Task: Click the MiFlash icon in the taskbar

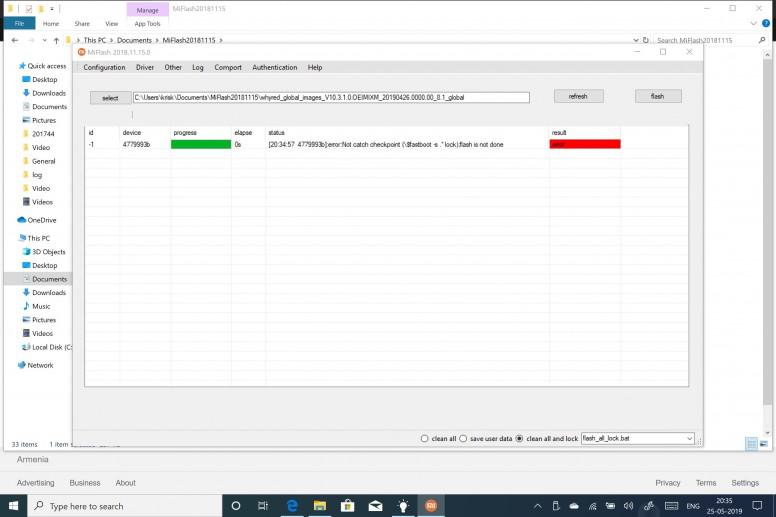Action: tap(431, 505)
